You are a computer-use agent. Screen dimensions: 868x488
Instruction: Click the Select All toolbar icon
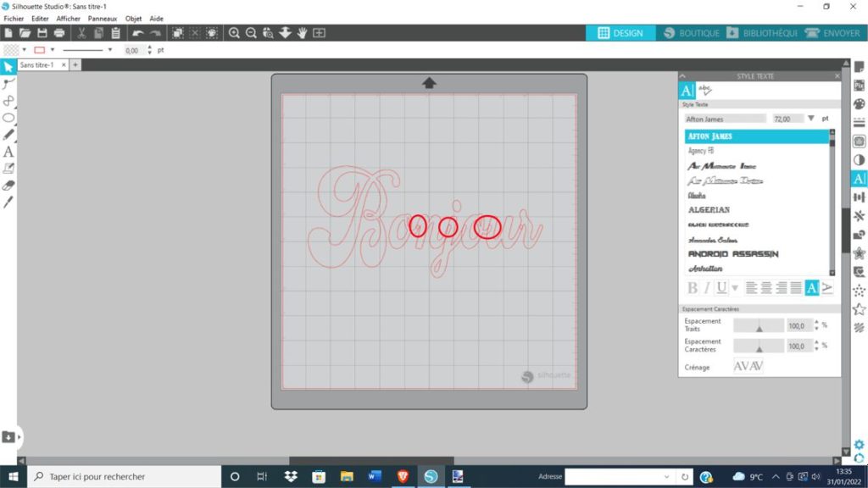(x=178, y=33)
